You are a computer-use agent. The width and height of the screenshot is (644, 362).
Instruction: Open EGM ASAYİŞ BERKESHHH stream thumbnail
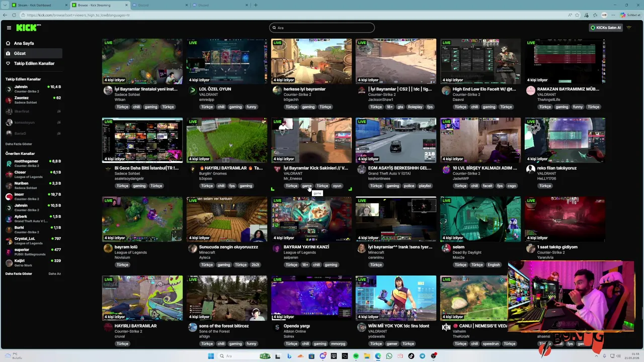[x=396, y=140]
